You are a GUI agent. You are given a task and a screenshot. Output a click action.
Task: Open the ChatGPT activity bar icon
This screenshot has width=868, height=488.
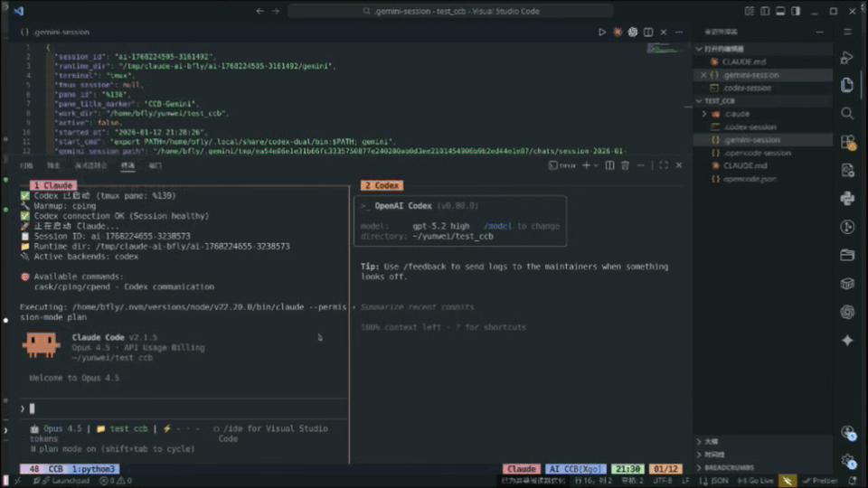tap(847, 312)
